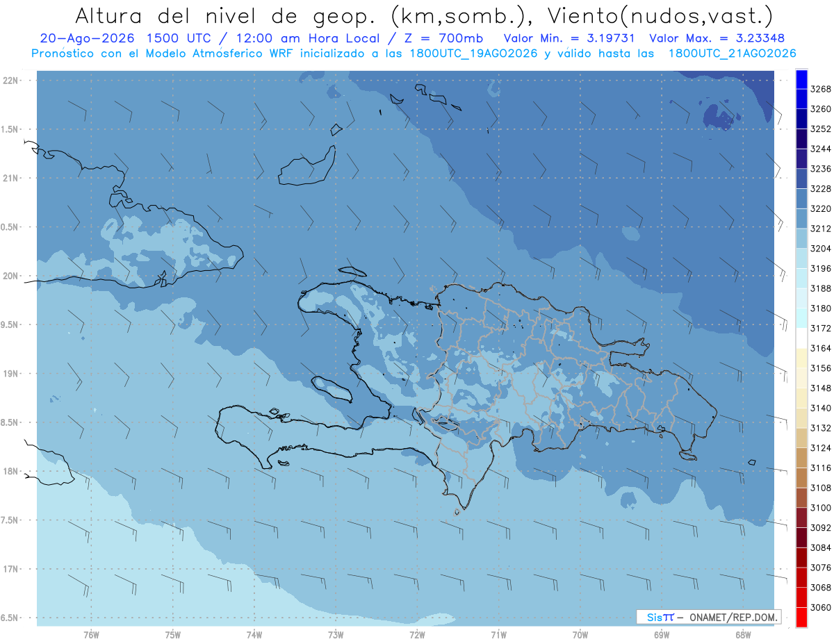Screen dimensions: 834x644
Task: Click the '71W' longitude label
Action: [x=498, y=634]
